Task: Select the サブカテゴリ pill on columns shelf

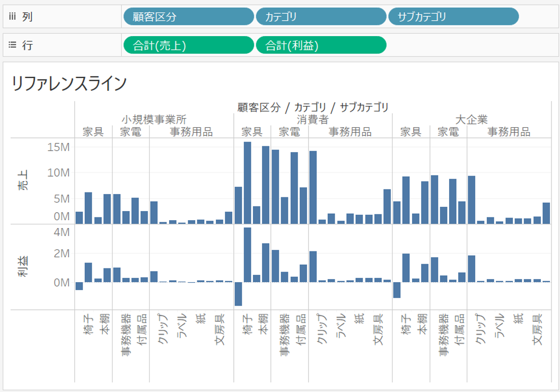Action: 453,16
